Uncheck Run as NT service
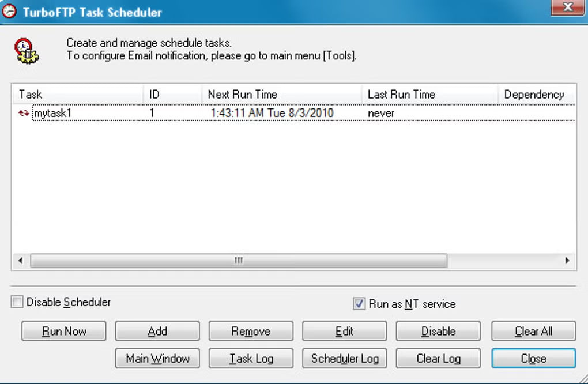Viewport: 588px width, 384px height. [x=359, y=303]
